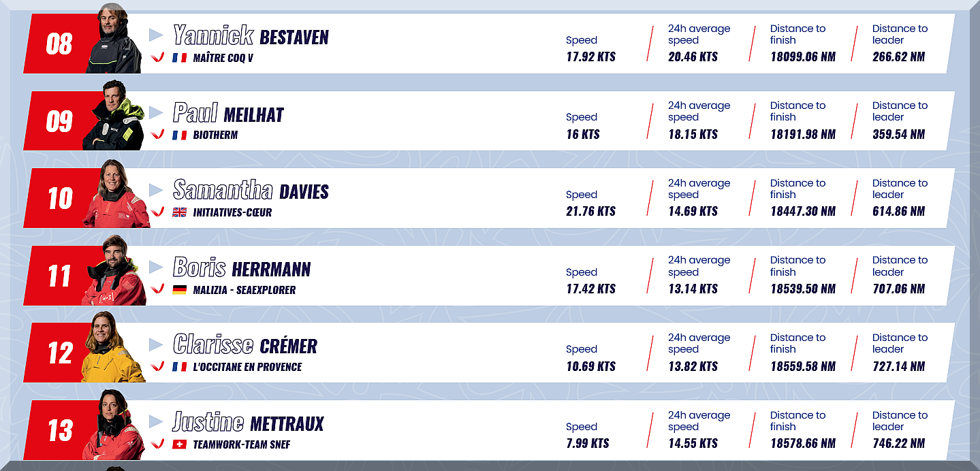Click Yannick Bestaven's portrait photo
Viewport: 980px width, 471px height.
coord(114,41)
